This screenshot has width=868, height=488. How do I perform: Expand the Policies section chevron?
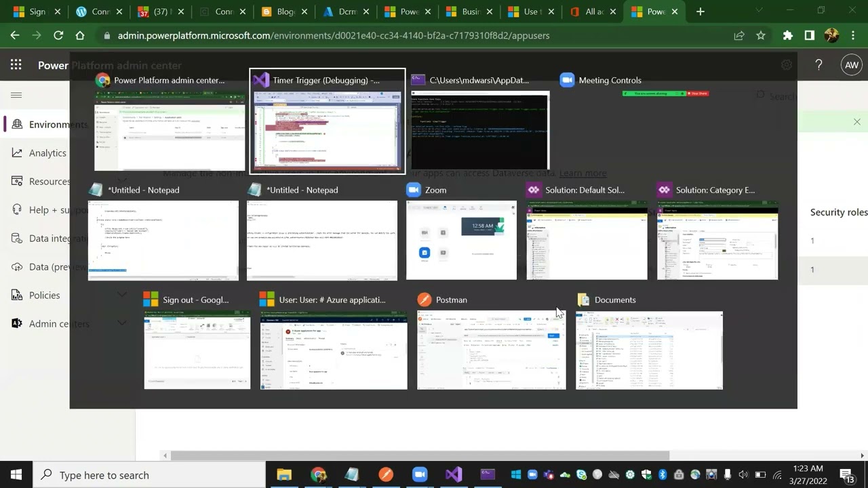point(122,295)
